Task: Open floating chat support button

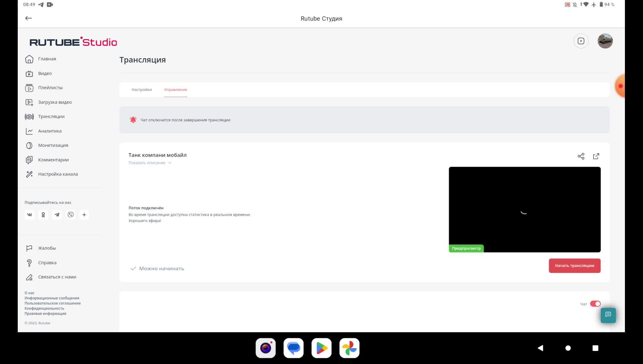Action: 608,315
